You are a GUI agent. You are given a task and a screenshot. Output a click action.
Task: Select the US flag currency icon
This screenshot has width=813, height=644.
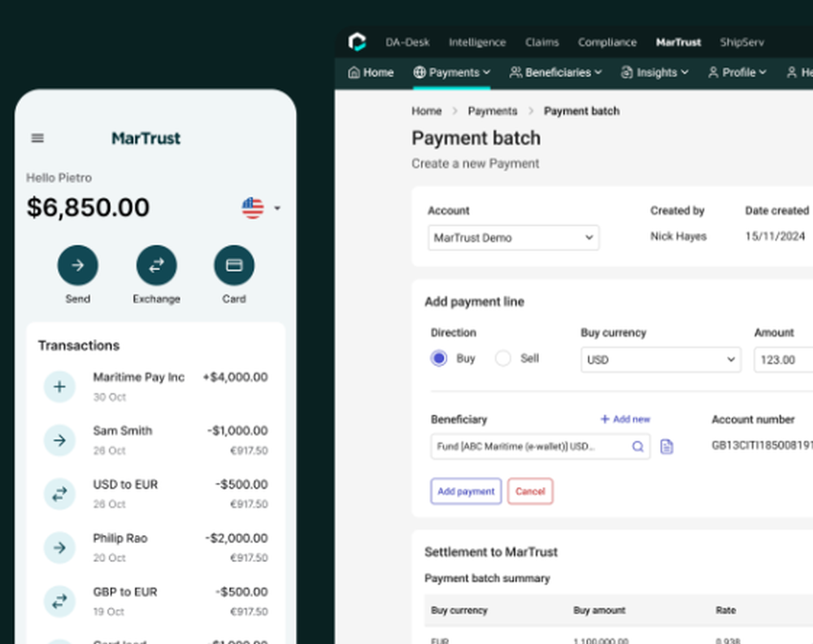click(x=253, y=208)
